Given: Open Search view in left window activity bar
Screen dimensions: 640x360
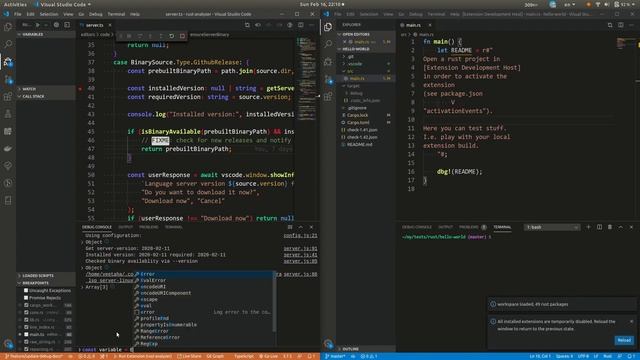Looking at the screenshot, I should point(8,44).
